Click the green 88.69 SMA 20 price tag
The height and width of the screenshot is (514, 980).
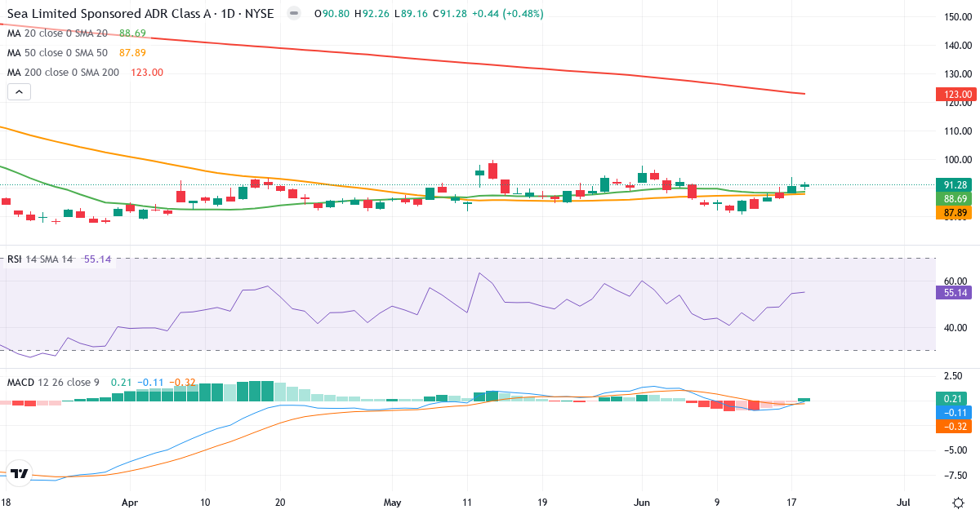[x=955, y=199]
